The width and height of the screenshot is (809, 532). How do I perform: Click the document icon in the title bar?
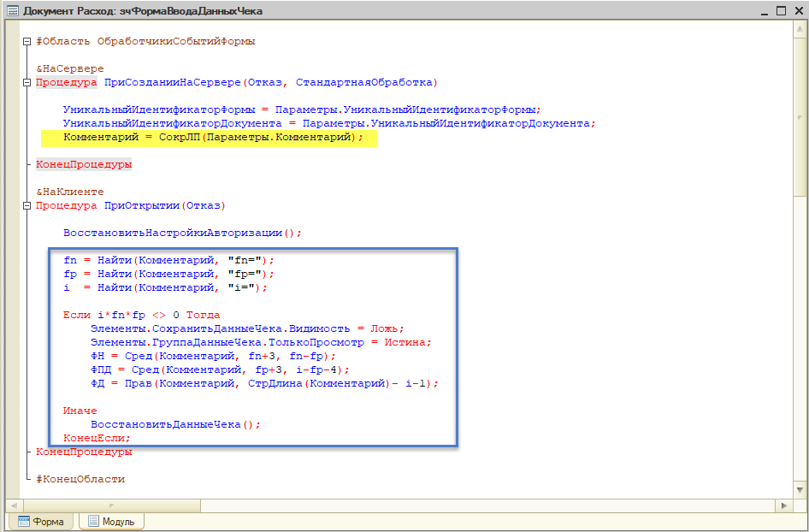tap(13, 10)
